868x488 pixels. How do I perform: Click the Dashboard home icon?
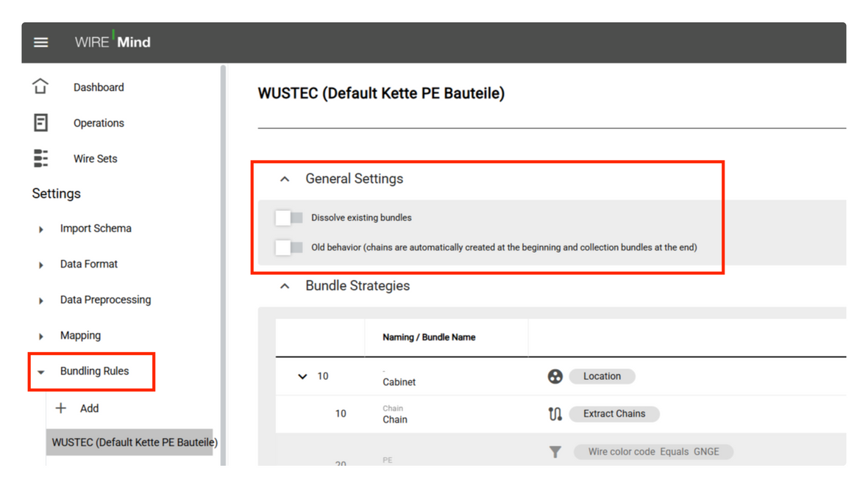point(40,86)
